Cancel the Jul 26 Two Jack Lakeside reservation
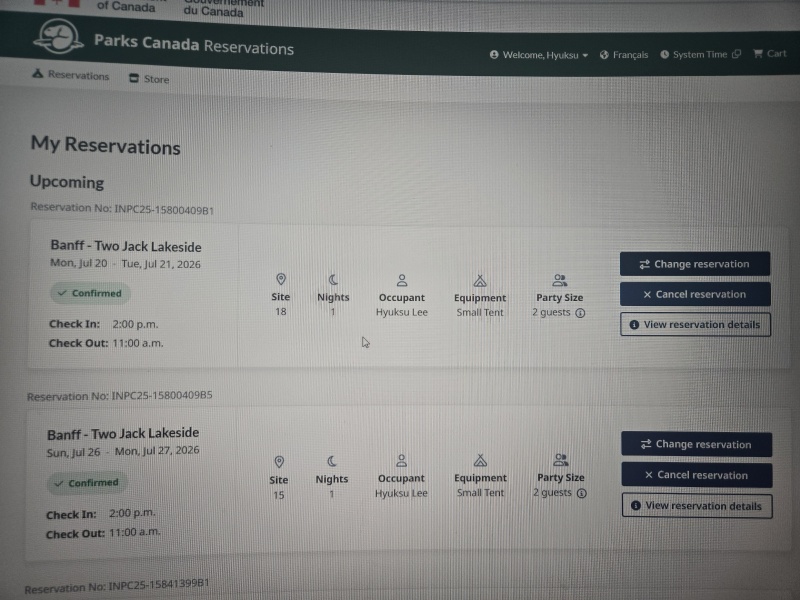This screenshot has width=800, height=600. 697,475
